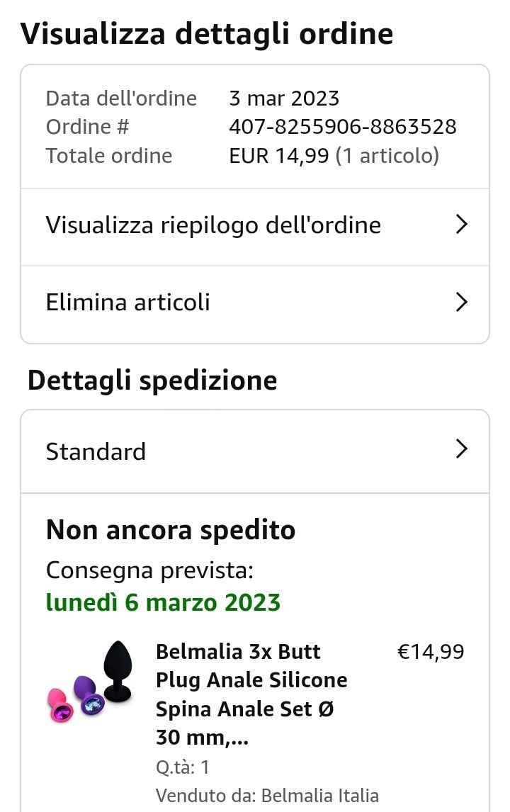Tap the order date 3 mar 2023
Image resolution: width=510 pixels, height=812 pixels.
click(284, 98)
